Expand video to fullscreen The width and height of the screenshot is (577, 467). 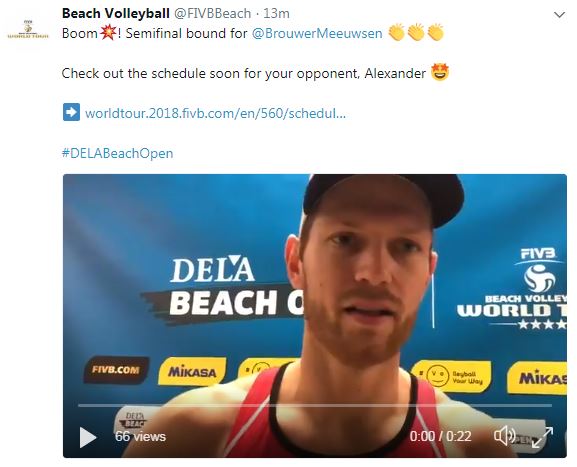542,437
